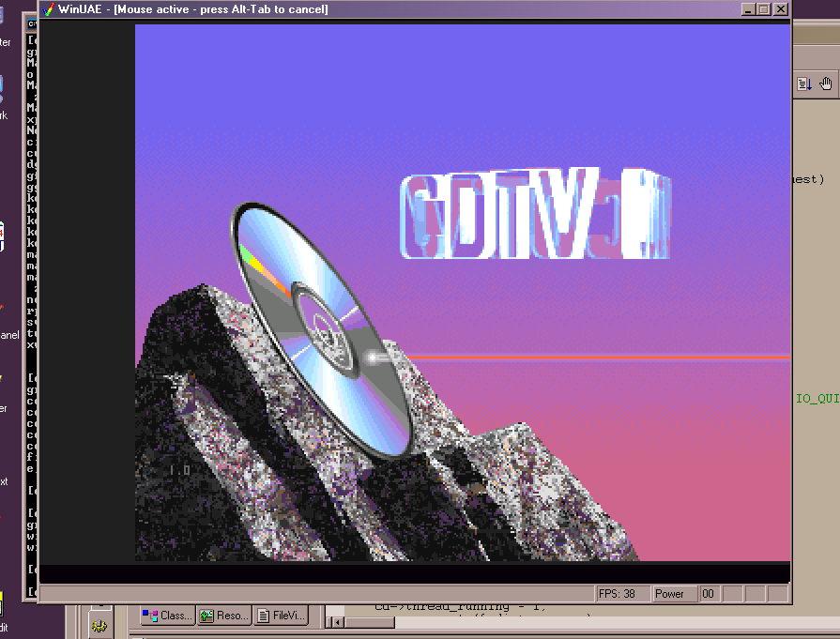This screenshot has height=639, width=840.
Task: Maximize the WinUAE window
Action: click(764, 9)
